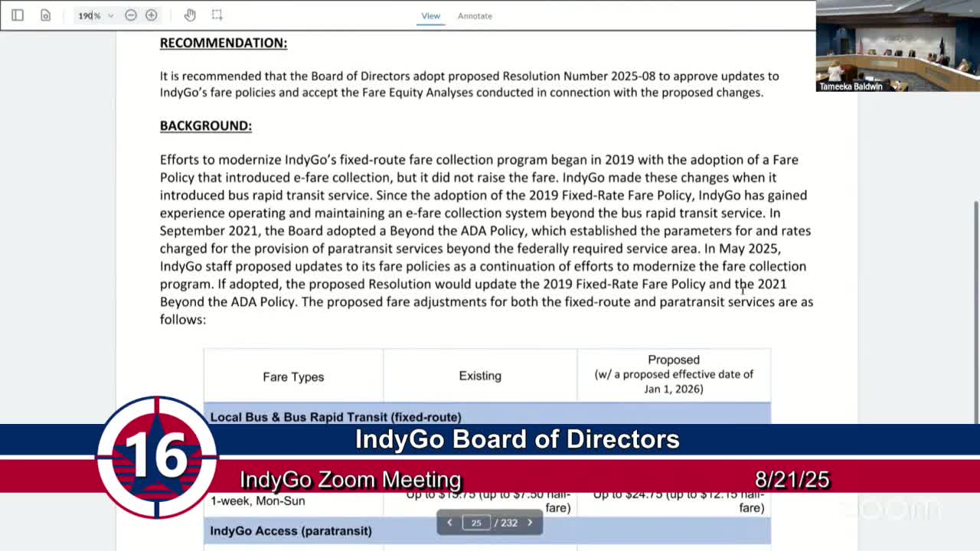
Task: Toggle the sidebar panel icon
Action: coord(18,15)
